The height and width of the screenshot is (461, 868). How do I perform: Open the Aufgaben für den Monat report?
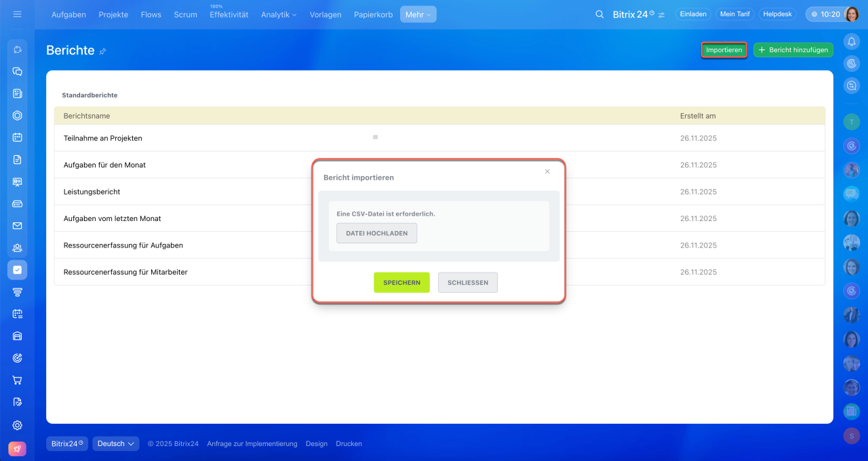pyautogui.click(x=104, y=165)
